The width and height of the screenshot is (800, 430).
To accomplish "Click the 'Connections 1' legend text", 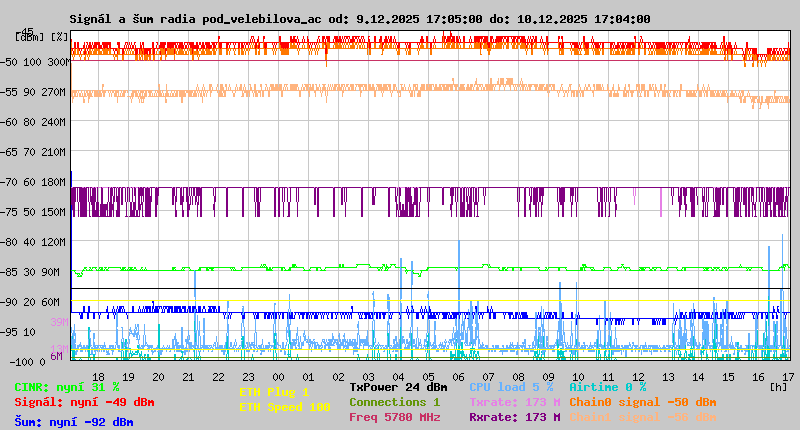I will point(394,402).
